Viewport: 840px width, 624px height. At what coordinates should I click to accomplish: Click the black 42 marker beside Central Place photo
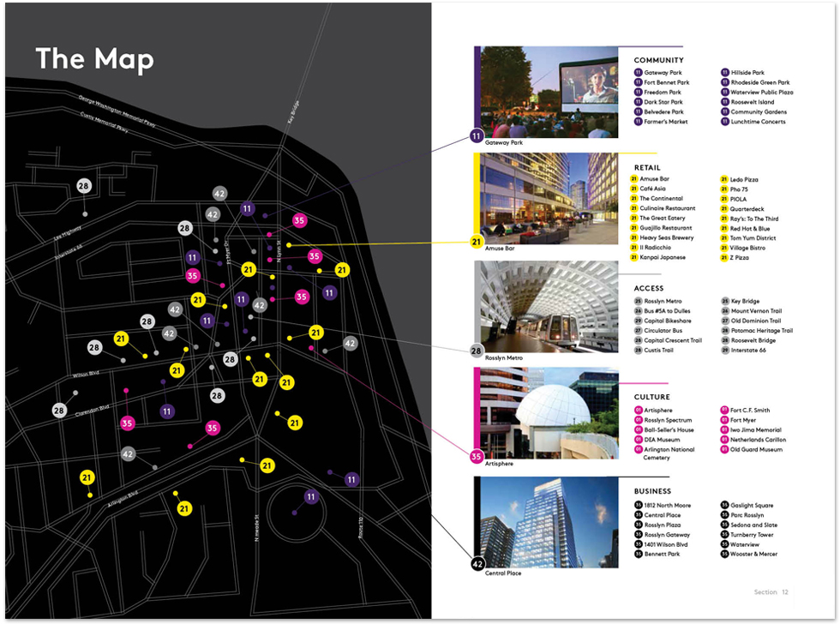(477, 563)
